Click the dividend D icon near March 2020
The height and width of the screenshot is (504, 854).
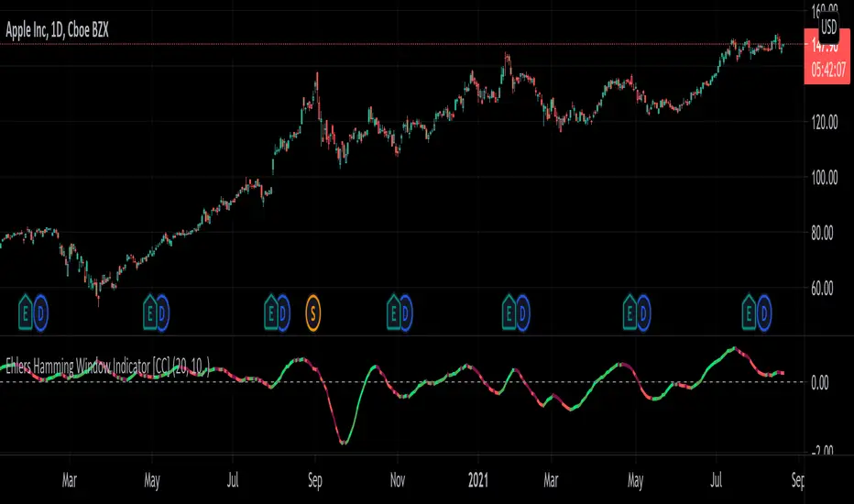(x=41, y=312)
